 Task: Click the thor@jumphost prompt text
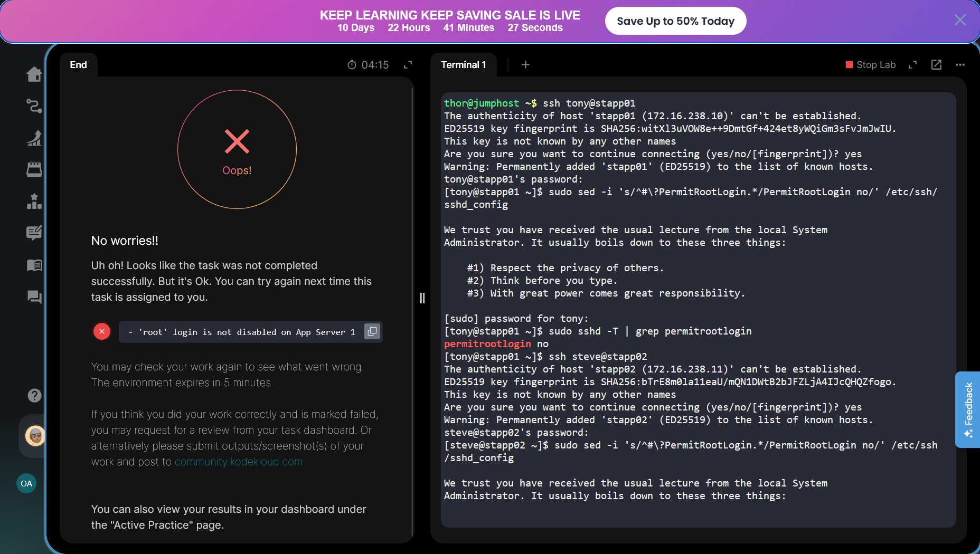coord(482,103)
